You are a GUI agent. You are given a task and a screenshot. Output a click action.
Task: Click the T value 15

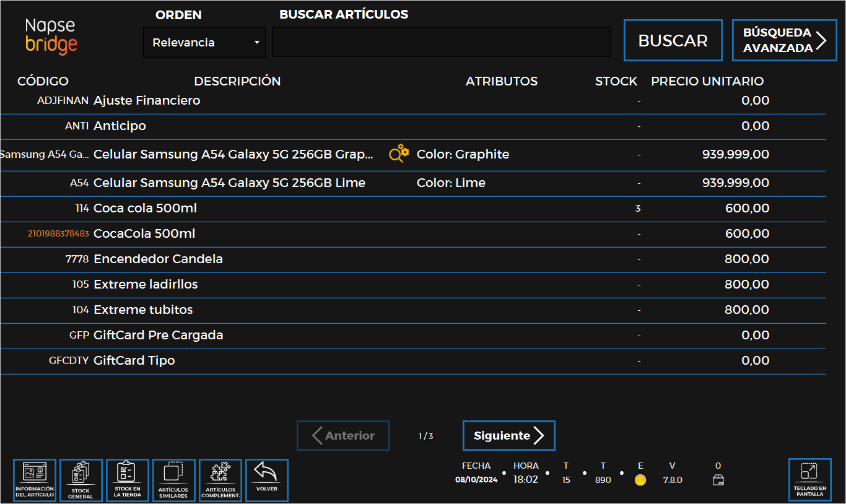566,480
